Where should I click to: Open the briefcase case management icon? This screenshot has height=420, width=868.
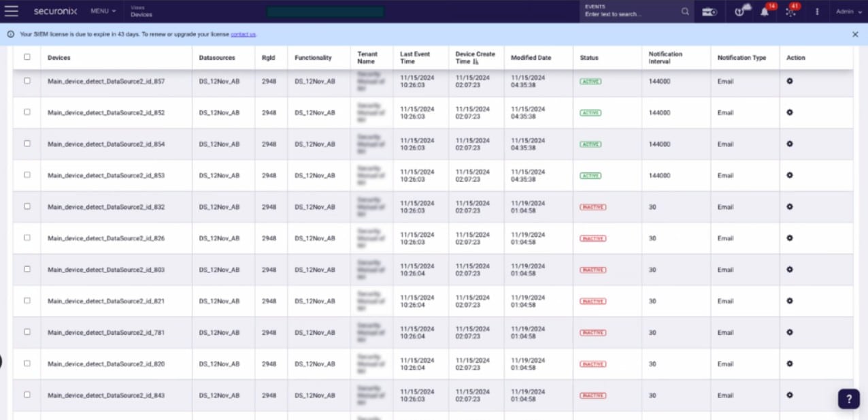pyautogui.click(x=710, y=12)
